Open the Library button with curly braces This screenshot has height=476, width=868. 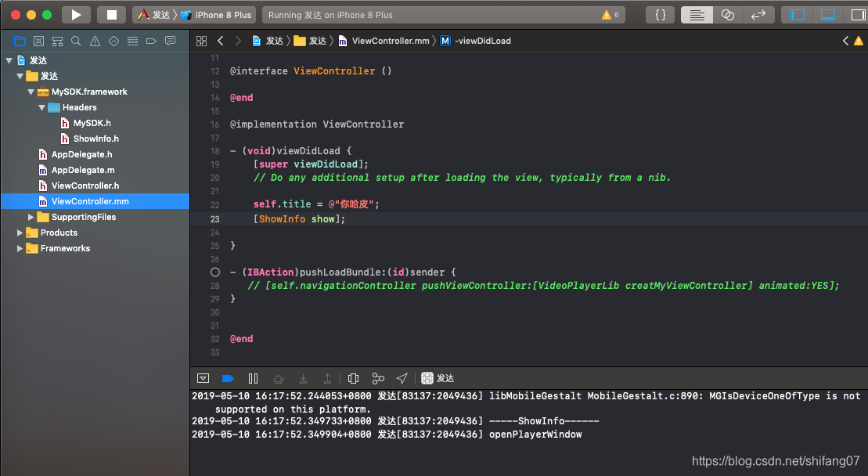point(661,15)
